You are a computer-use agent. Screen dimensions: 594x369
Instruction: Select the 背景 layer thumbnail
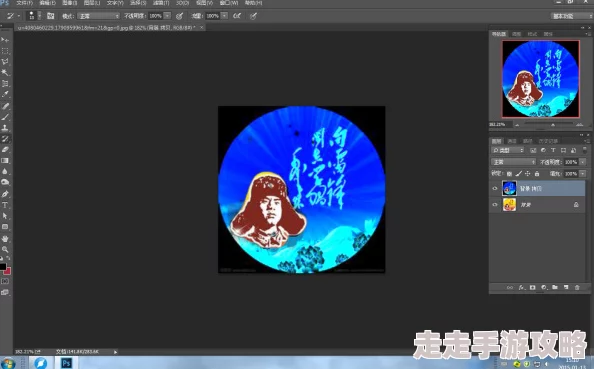coord(509,205)
